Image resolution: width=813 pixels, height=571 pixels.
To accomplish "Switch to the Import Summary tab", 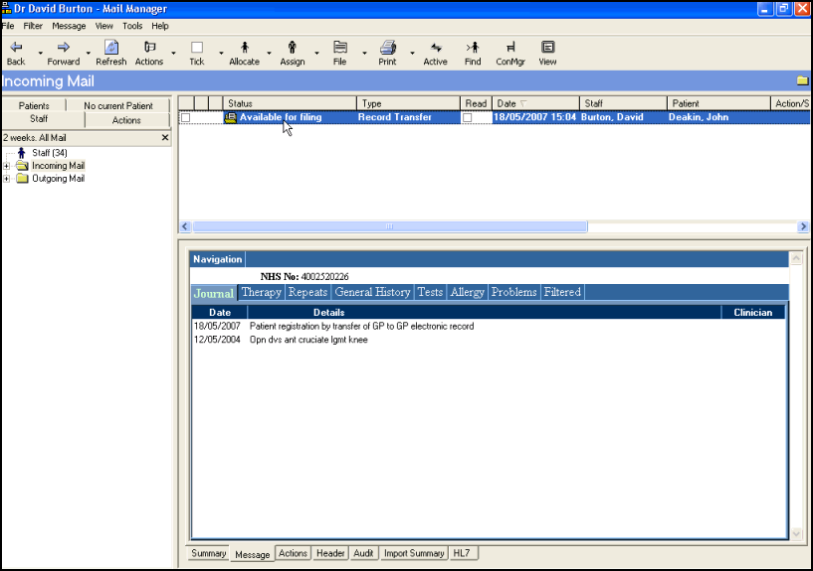I will click(x=413, y=554).
